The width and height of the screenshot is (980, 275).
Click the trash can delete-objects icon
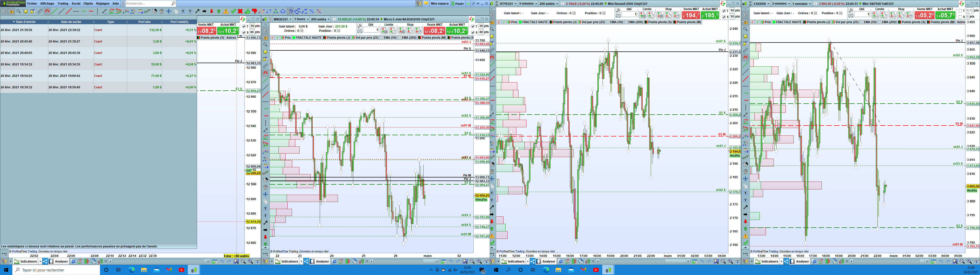(x=162, y=11)
